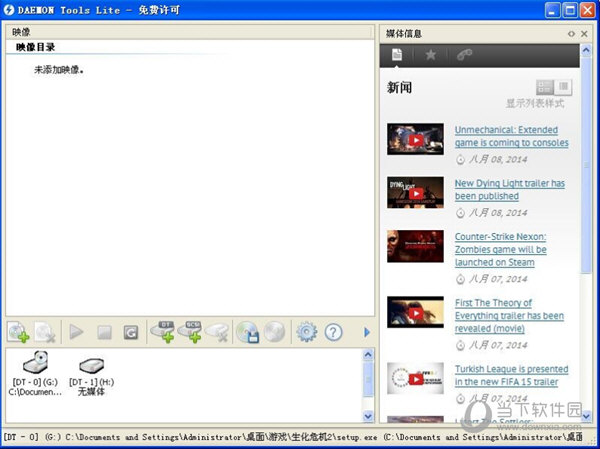Play the Dying Light video thumbnail
This screenshot has width=600, height=449.
click(416, 193)
